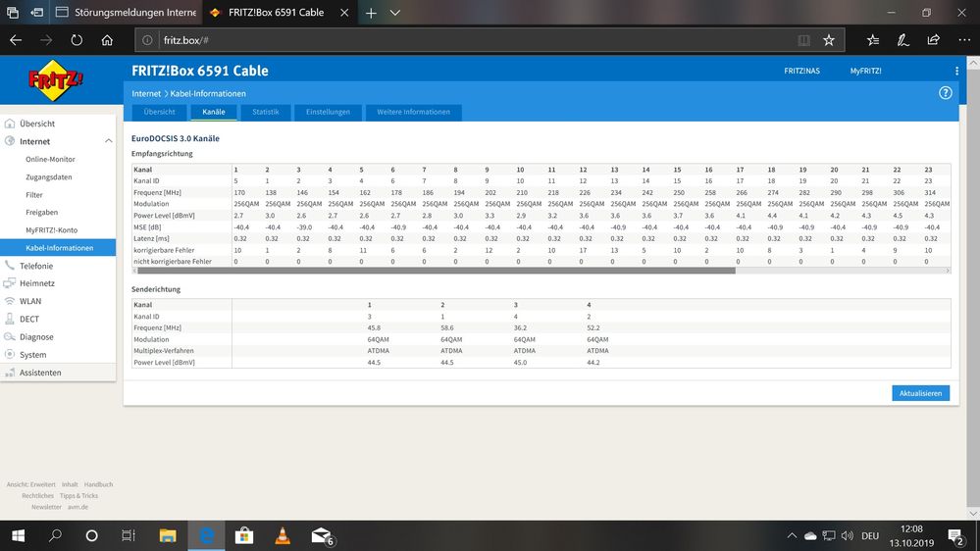Click Handbuch footer link

98,484
